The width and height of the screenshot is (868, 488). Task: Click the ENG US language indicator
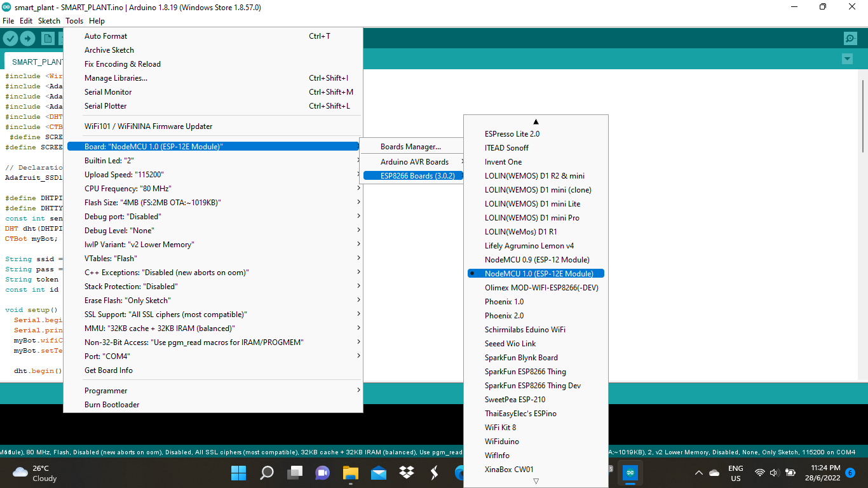click(735, 473)
